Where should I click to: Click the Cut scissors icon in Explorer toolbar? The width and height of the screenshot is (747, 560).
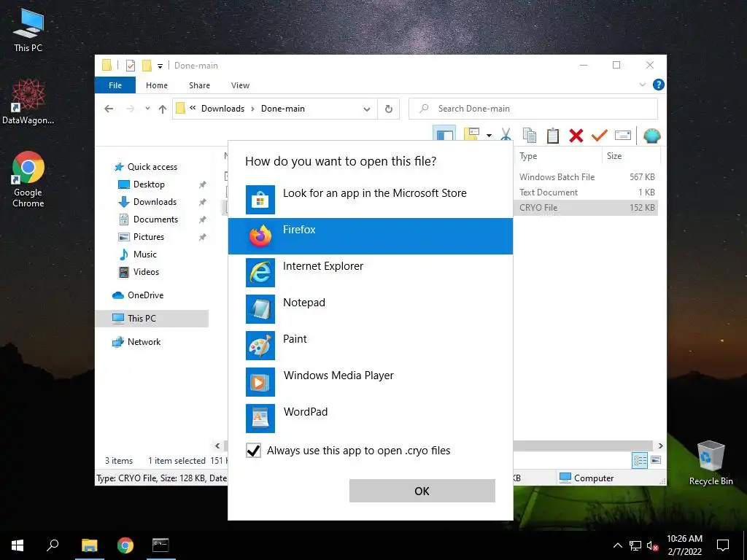506,136
